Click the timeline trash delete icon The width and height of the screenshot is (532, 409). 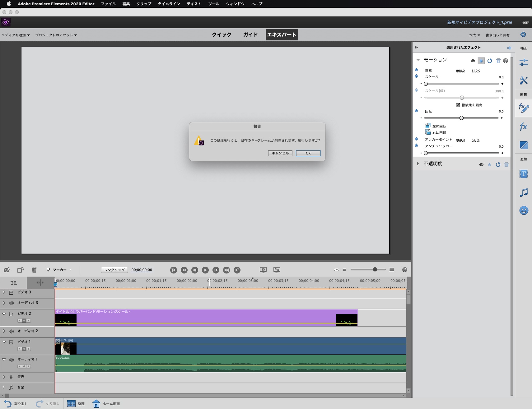coord(34,270)
